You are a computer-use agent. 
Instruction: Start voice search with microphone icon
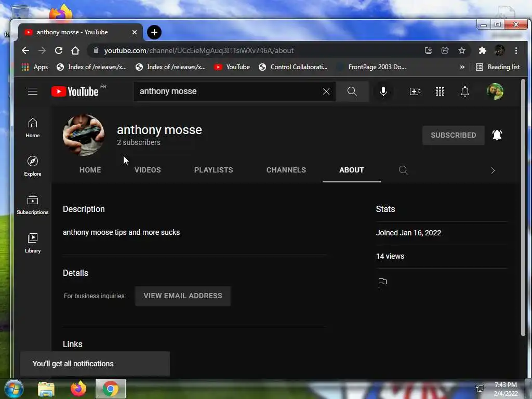[383, 91]
